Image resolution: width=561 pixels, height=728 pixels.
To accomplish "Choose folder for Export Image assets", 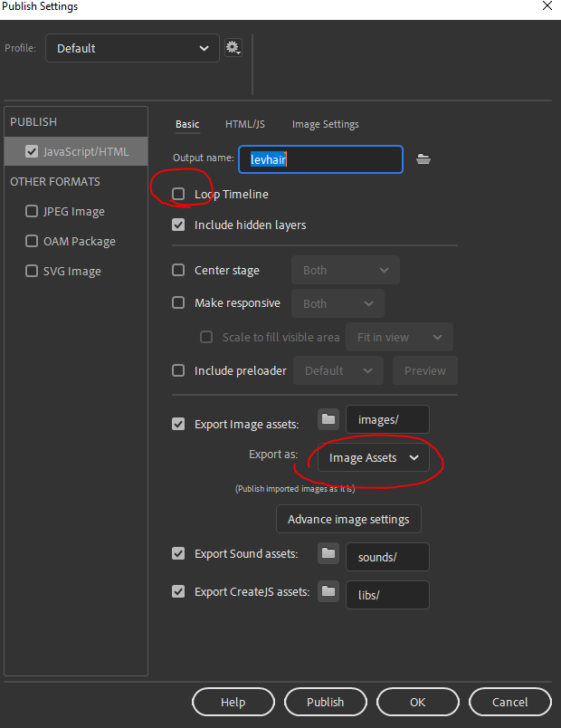I will click(328, 419).
